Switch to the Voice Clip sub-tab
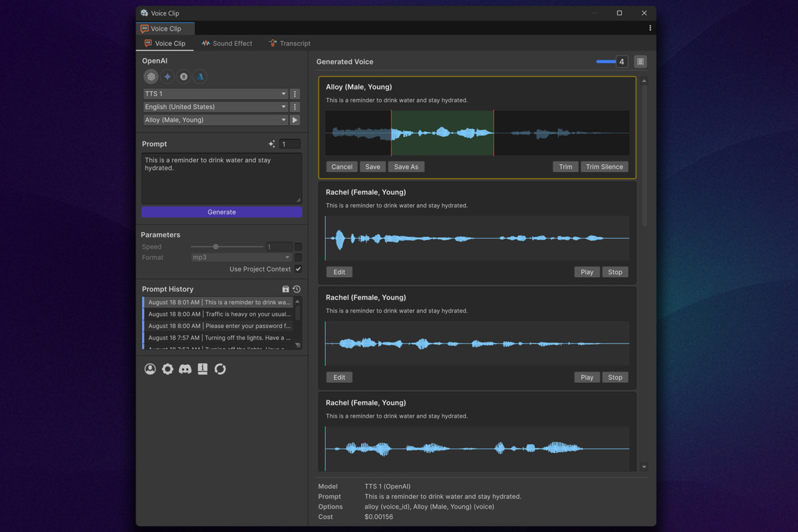The width and height of the screenshot is (798, 532). click(165, 43)
